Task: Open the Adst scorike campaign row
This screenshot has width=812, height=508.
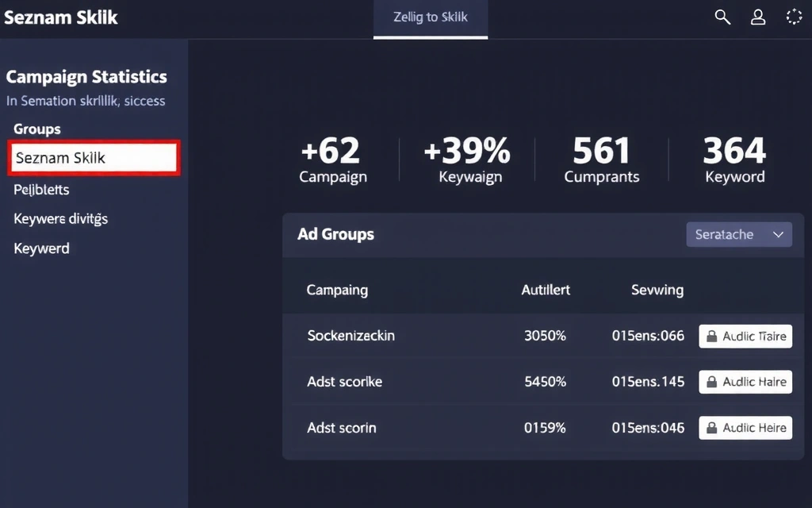Action: (x=344, y=382)
